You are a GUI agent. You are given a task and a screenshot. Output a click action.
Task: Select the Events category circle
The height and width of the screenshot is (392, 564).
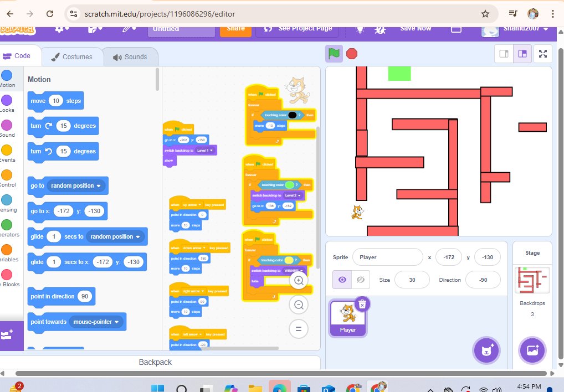(7, 150)
